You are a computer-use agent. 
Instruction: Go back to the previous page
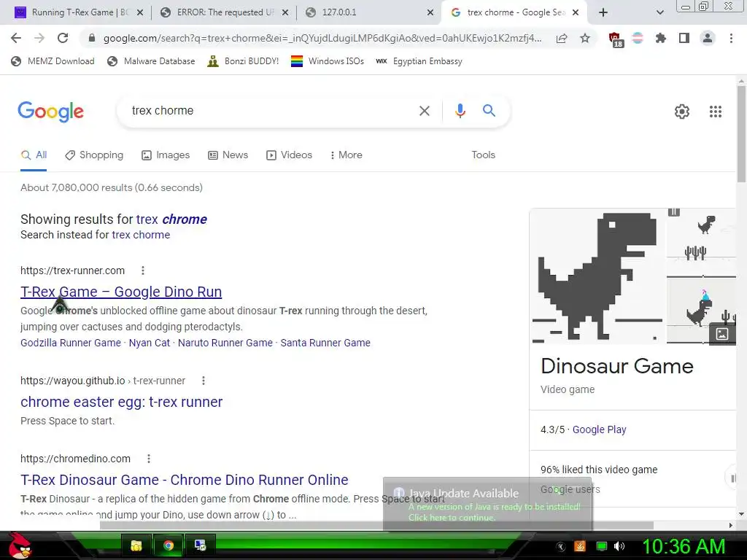[x=16, y=38]
